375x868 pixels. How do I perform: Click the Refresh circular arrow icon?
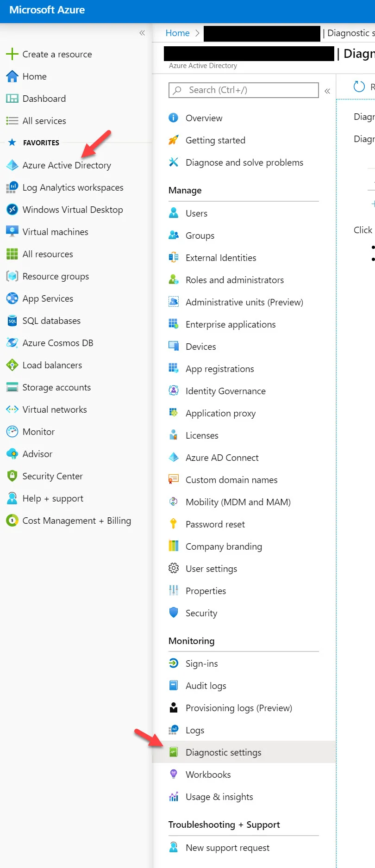[x=359, y=87]
